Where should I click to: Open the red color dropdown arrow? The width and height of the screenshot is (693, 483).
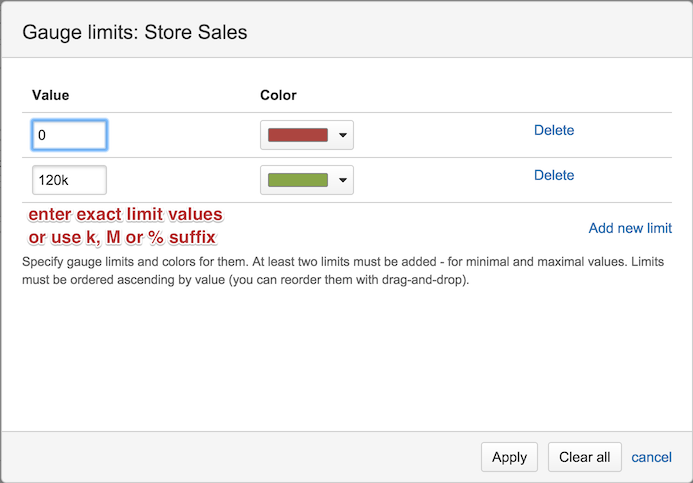[343, 135]
